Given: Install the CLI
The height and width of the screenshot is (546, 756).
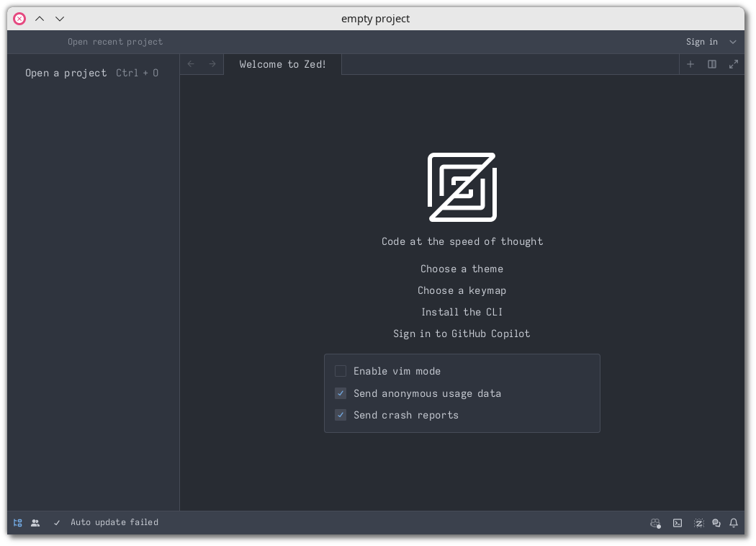Looking at the screenshot, I should [x=462, y=312].
